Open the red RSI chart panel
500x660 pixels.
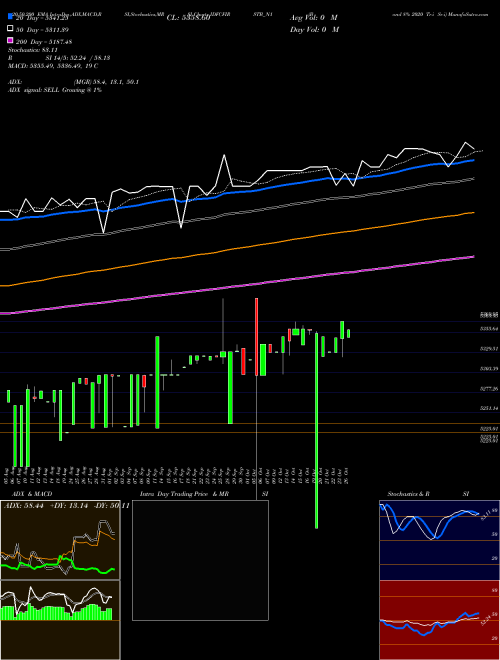(439, 620)
